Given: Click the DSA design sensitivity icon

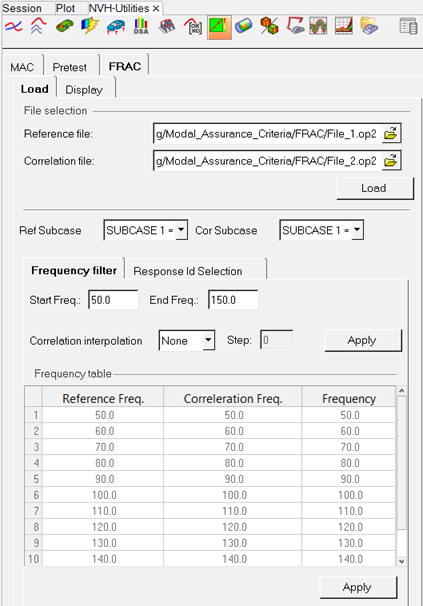Looking at the screenshot, I should coord(141,26).
